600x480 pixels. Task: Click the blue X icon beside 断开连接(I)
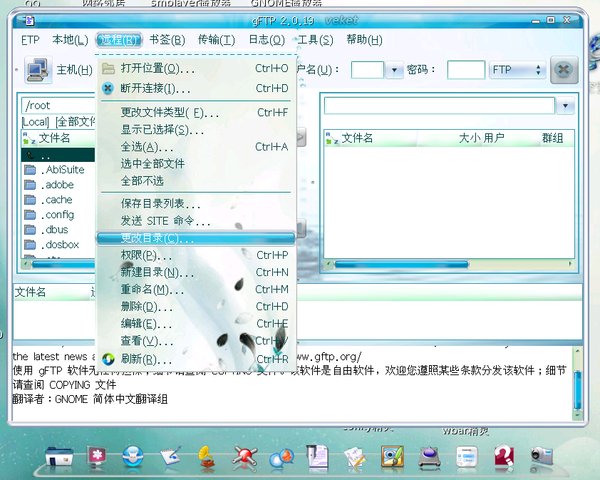pyautogui.click(x=108, y=88)
